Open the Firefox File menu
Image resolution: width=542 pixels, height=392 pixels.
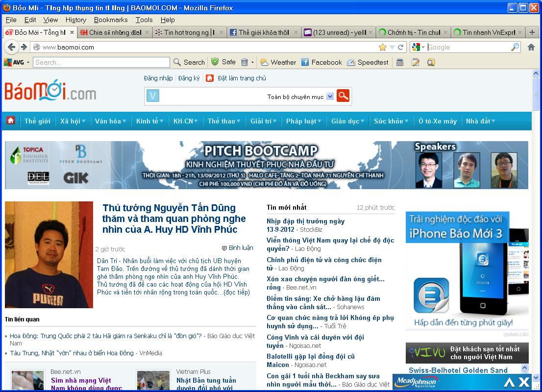coord(11,20)
